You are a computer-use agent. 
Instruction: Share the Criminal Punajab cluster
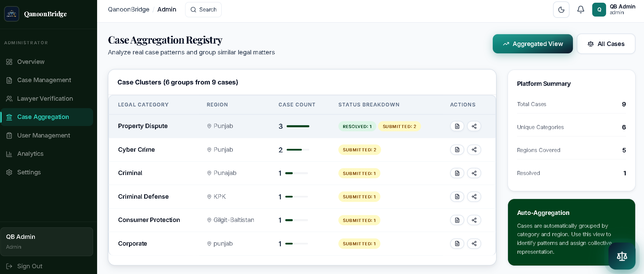click(474, 173)
